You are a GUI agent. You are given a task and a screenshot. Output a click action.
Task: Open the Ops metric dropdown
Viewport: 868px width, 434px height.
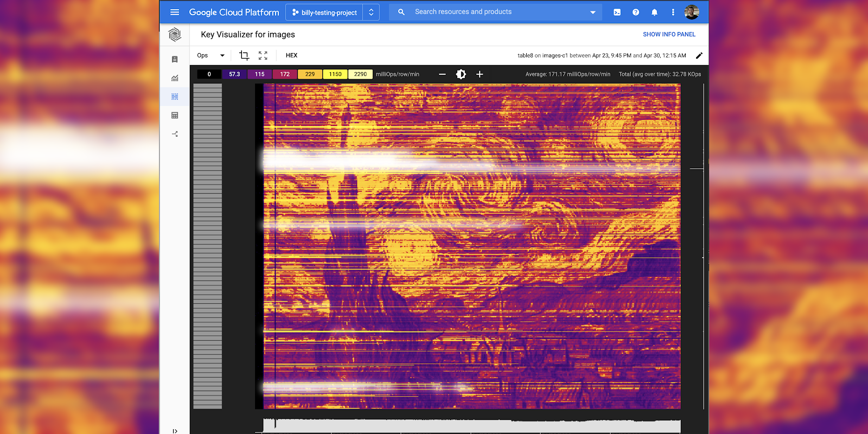(x=210, y=55)
